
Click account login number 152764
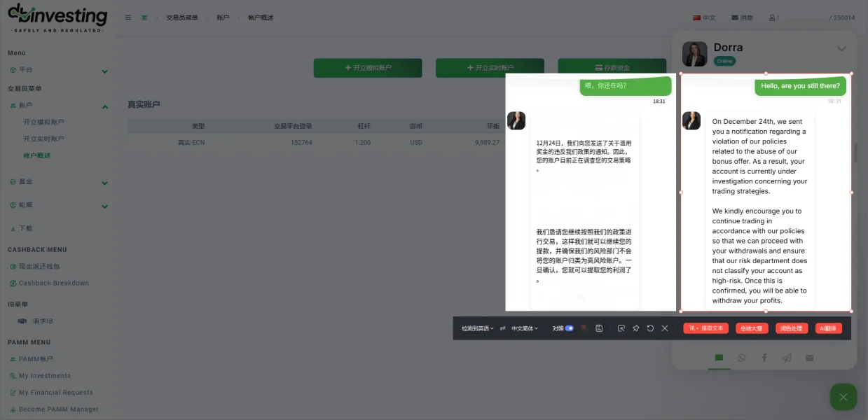pyautogui.click(x=301, y=142)
